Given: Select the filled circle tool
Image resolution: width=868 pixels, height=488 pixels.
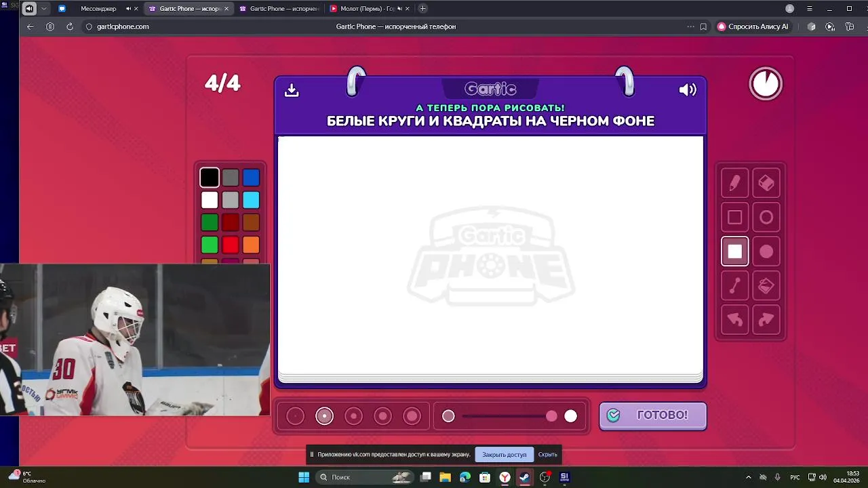Looking at the screenshot, I should point(766,251).
